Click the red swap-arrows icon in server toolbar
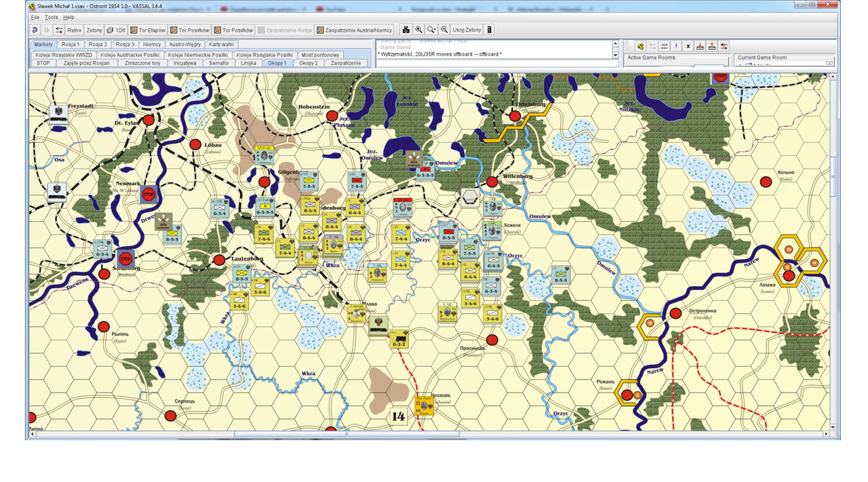Viewport: 868px width, 482px height. click(x=724, y=46)
